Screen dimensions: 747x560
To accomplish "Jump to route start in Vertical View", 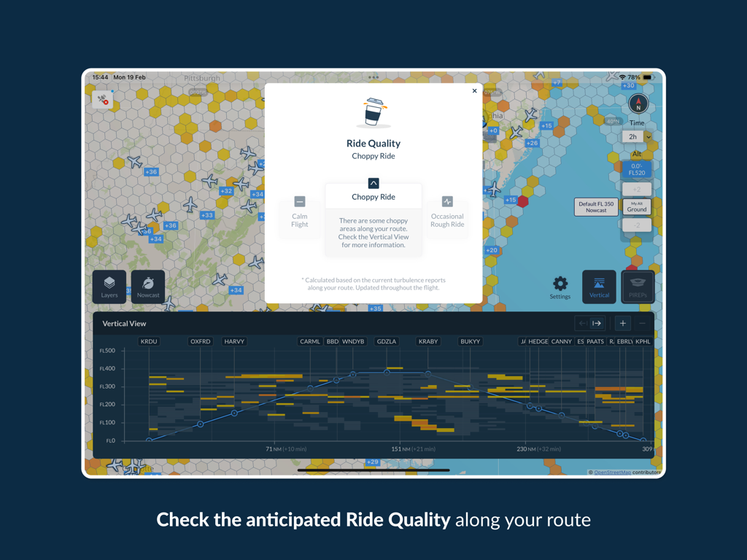I will click(x=583, y=323).
